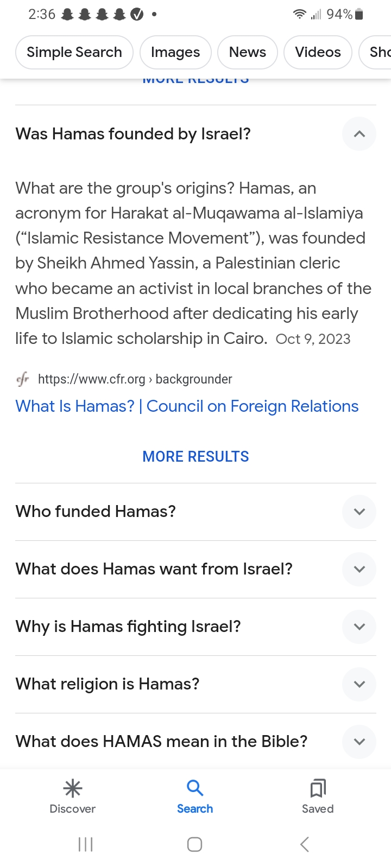This screenshot has height=868, width=391.
Task: Expand the "Who funded Hamas?" question
Action: (359, 512)
